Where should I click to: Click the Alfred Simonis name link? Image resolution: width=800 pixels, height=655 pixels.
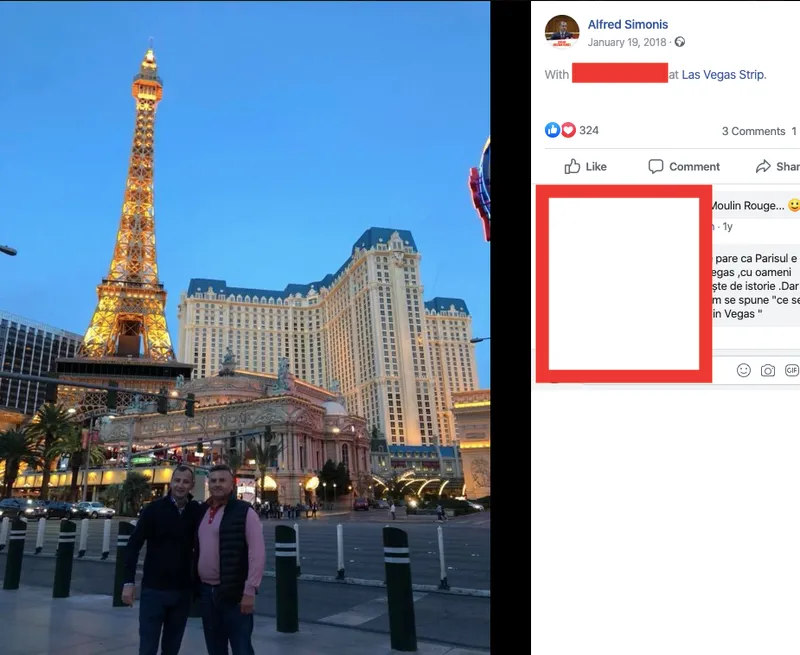[628, 24]
